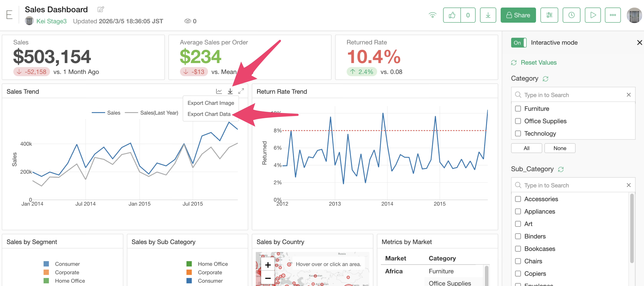644x286 pixels.
Task: Select Export Chart Image menu item
Action: (x=210, y=103)
